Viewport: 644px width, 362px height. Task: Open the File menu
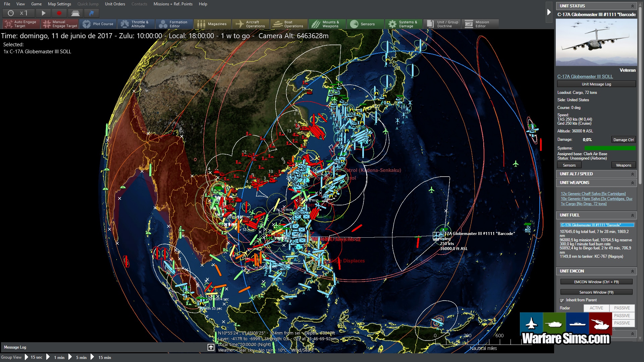point(7,4)
